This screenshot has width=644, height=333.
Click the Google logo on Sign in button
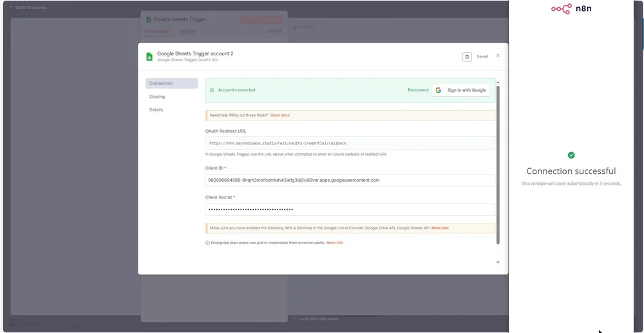pyautogui.click(x=438, y=90)
